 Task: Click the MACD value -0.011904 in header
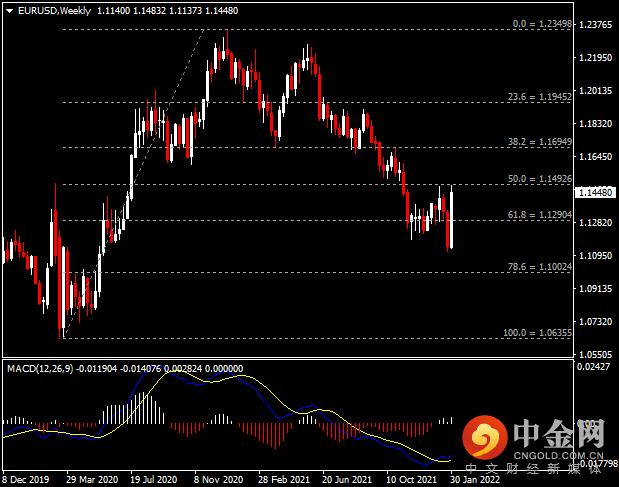click(97, 369)
